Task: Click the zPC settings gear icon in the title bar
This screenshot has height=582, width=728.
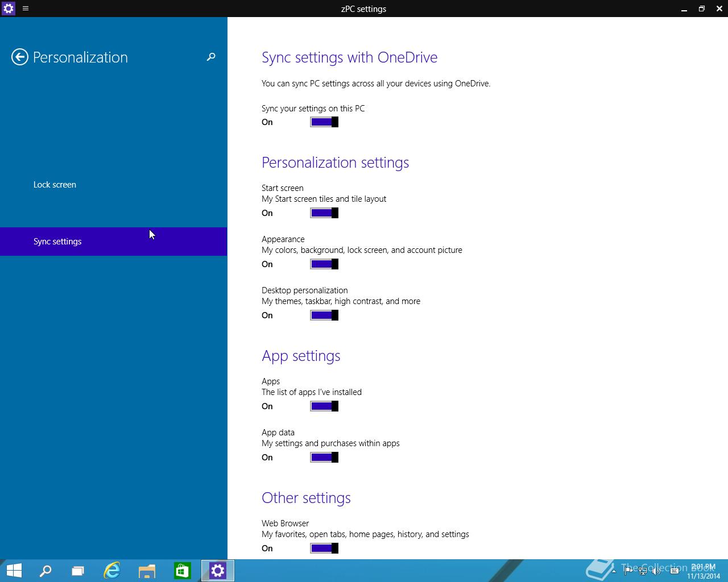Action: click(9, 9)
